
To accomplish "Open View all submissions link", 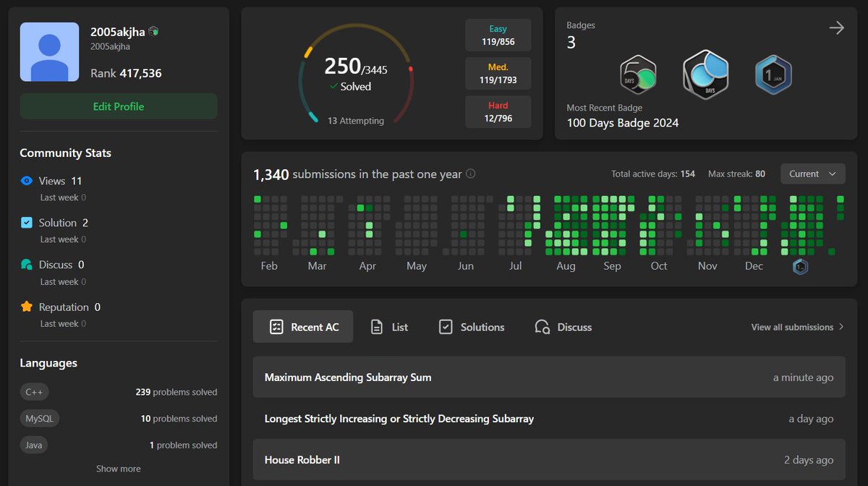I will click(798, 327).
